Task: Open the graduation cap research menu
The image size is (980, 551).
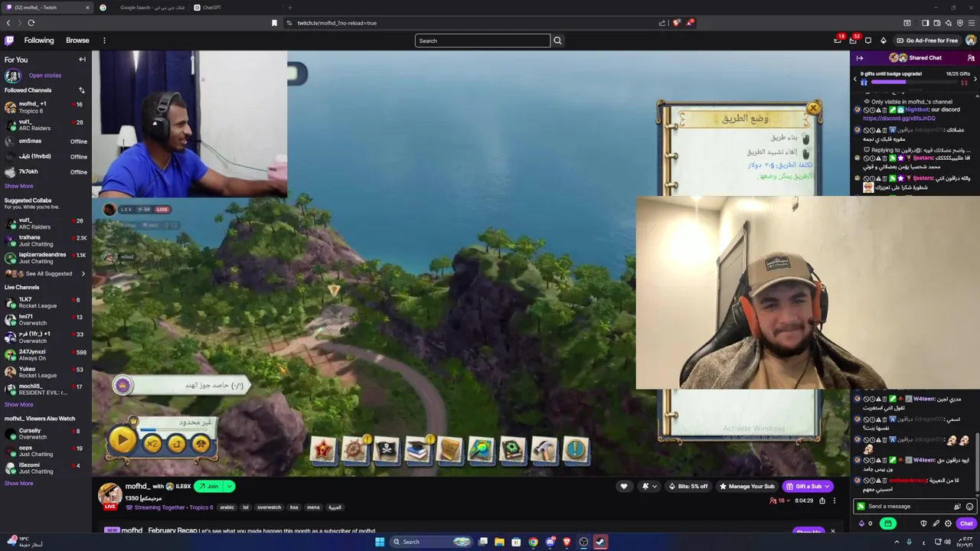Action: pyautogui.click(x=418, y=450)
